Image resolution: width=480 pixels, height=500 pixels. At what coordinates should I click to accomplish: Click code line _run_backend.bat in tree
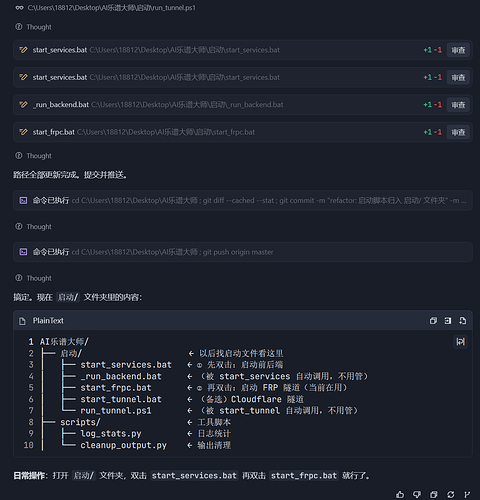[121, 376]
